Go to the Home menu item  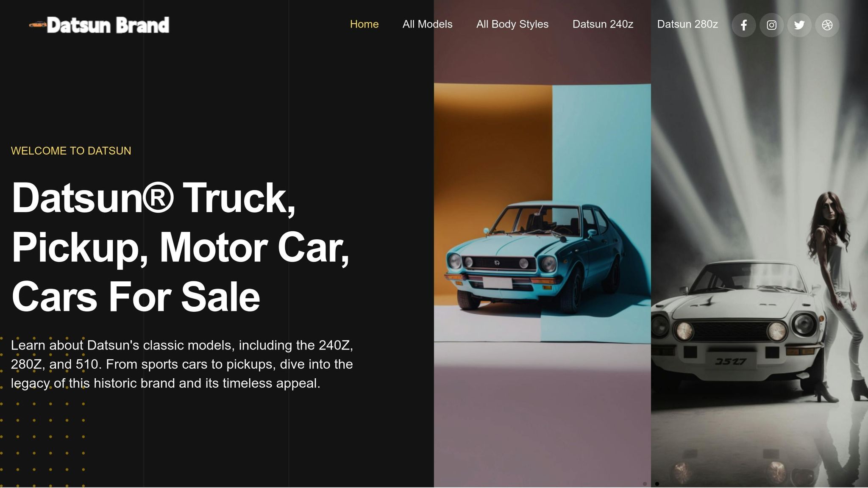click(x=364, y=24)
